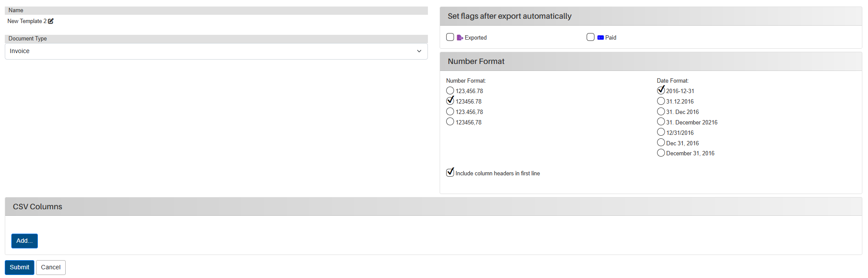Choose date format 12/31/2016
Screen dimensions: 868x278
pos(661,132)
